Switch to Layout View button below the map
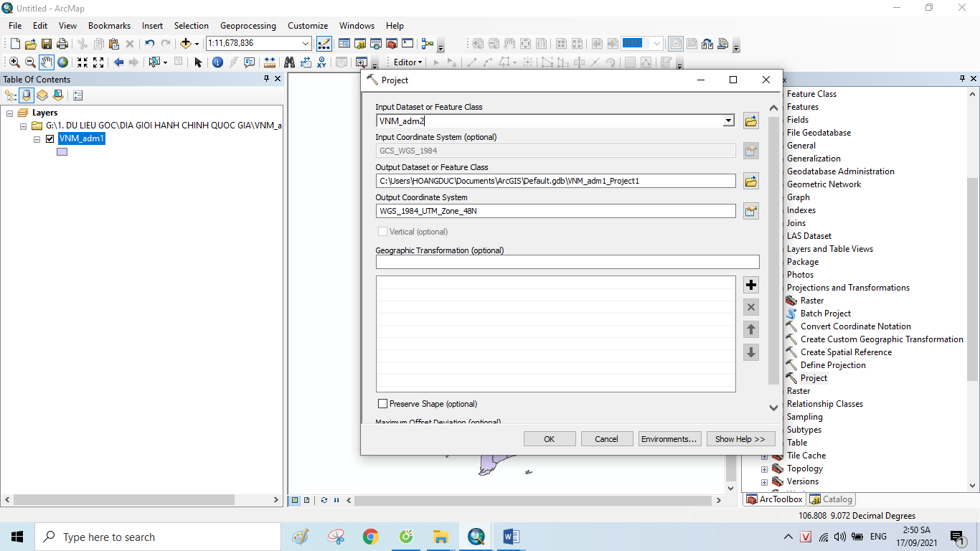This screenshot has width=980, height=551. (306, 500)
